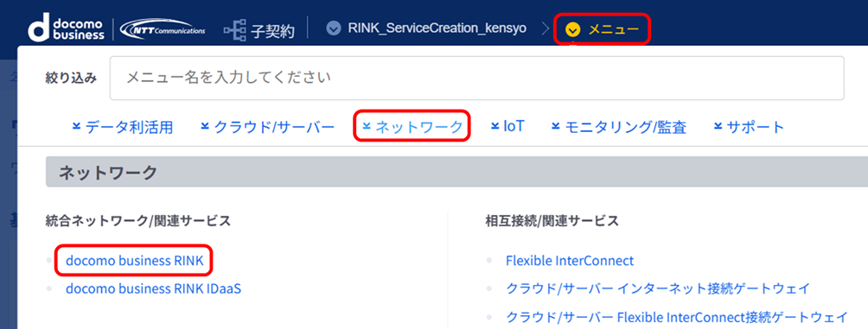Expand the RINK_ServiceCreation_kensyo contract selector

(426, 28)
